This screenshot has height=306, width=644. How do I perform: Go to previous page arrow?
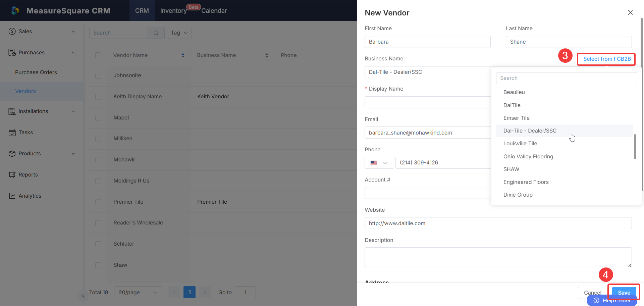click(x=174, y=292)
